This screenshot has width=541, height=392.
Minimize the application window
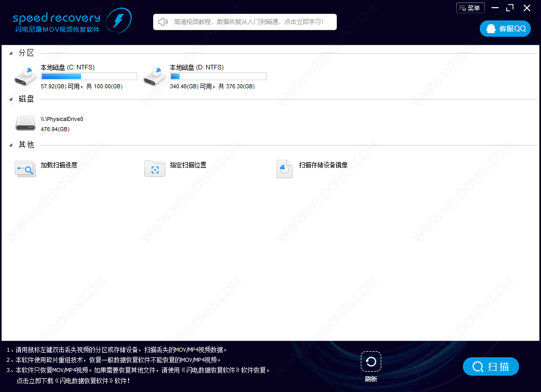pyautogui.click(x=495, y=8)
